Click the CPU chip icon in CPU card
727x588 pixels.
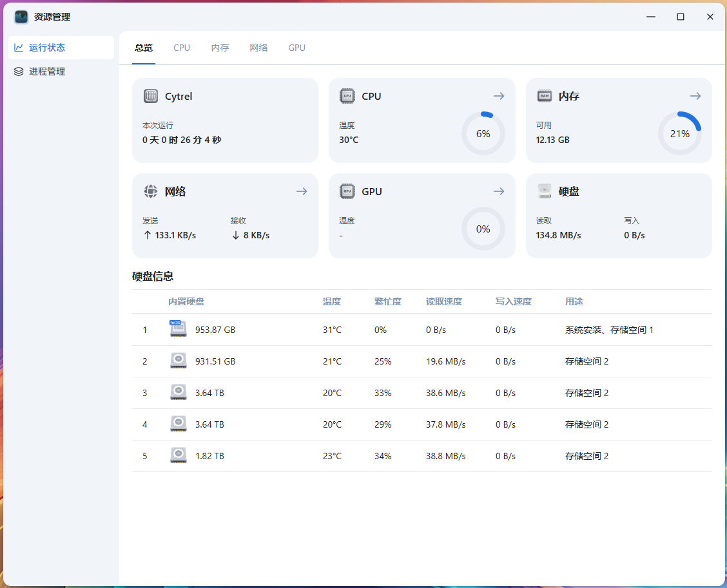point(347,96)
